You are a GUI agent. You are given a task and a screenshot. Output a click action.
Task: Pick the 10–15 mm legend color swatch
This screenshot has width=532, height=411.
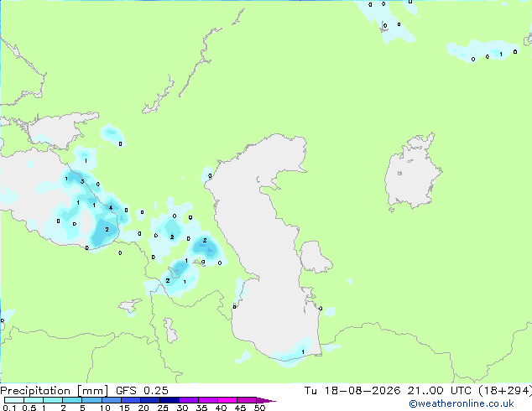tap(112, 400)
